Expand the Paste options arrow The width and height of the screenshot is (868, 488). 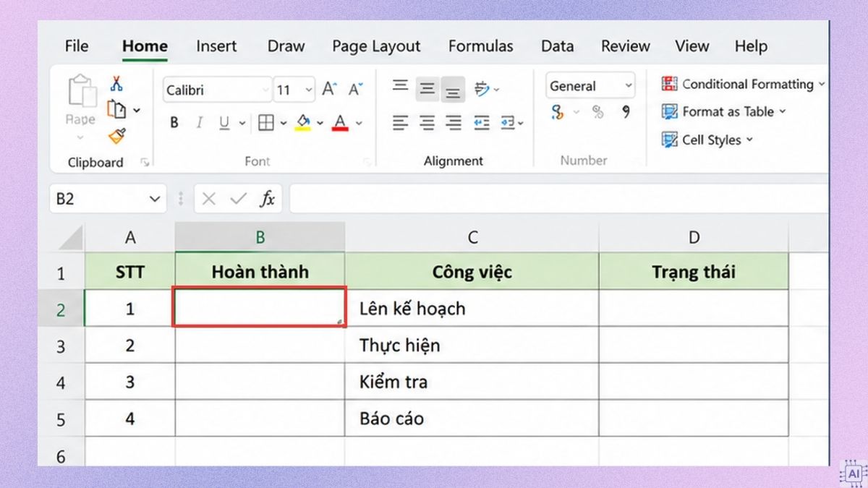click(x=80, y=137)
